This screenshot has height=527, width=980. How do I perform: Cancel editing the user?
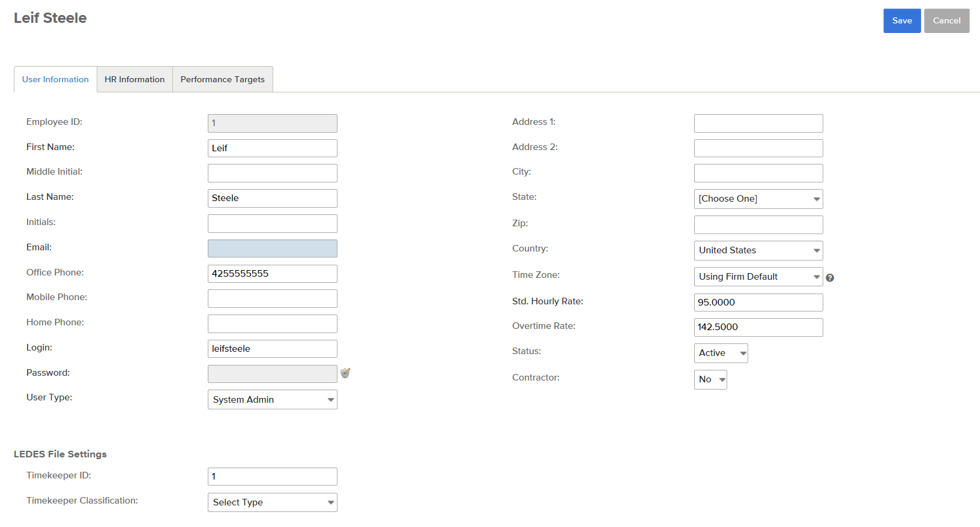click(946, 21)
